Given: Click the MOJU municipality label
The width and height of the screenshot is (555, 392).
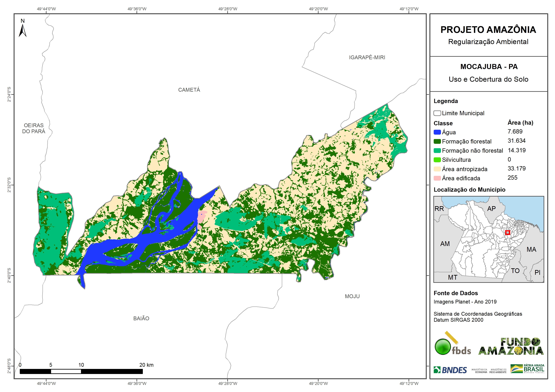Looking at the screenshot, I should tap(352, 296).
